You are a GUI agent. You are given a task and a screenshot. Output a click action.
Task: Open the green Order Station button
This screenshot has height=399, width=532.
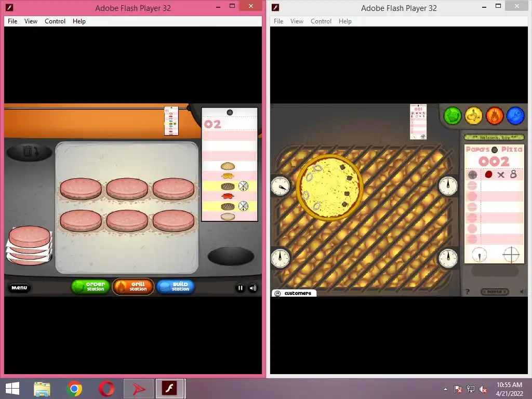coord(90,287)
